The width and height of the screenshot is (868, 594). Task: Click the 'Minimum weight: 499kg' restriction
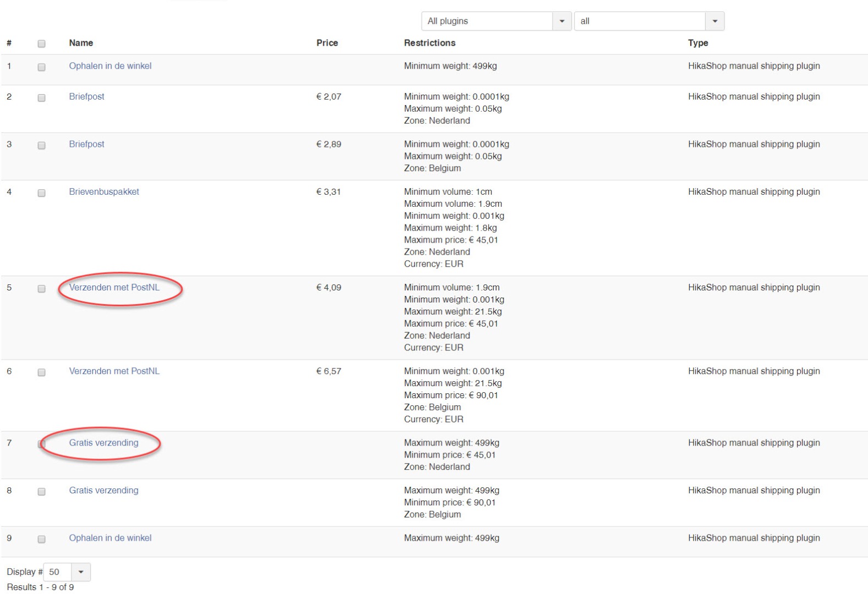point(450,66)
